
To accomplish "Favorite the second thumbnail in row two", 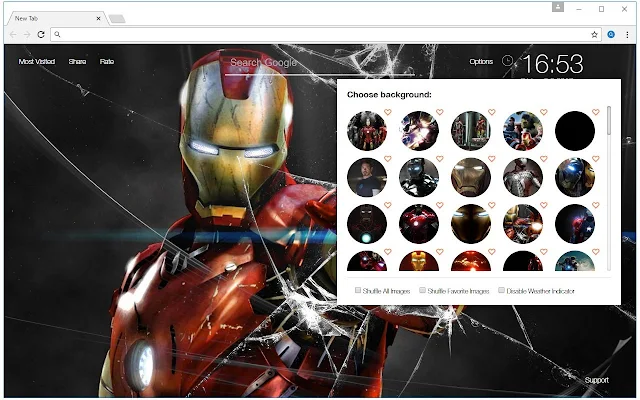I will (x=440, y=158).
